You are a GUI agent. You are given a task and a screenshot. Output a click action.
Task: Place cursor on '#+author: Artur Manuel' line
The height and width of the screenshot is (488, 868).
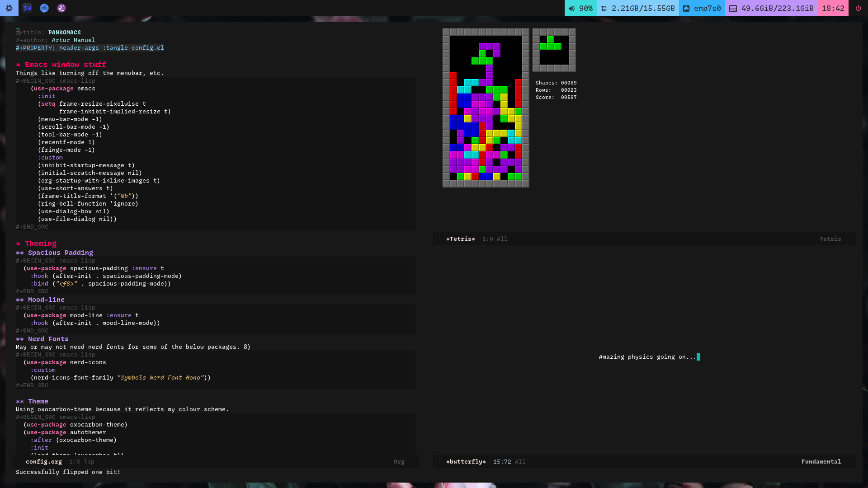point(56,40)
